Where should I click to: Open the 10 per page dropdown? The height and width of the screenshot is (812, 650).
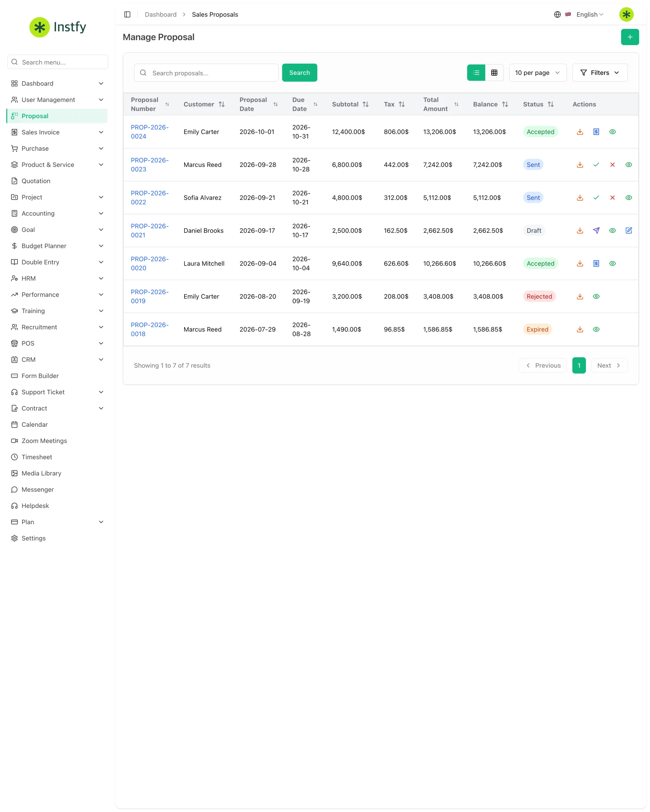pyautogui.click(x=538, y=73)
